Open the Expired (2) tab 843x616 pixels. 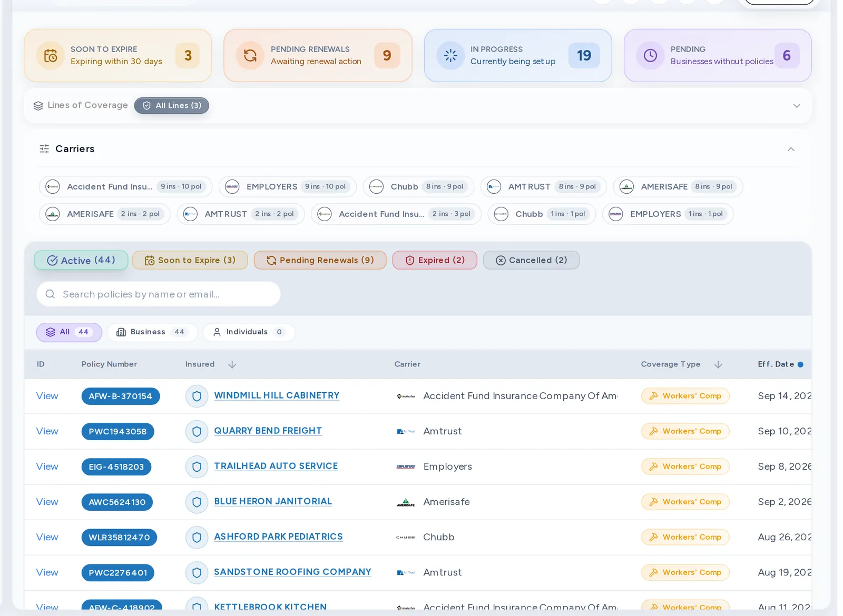tap(435, 260)
